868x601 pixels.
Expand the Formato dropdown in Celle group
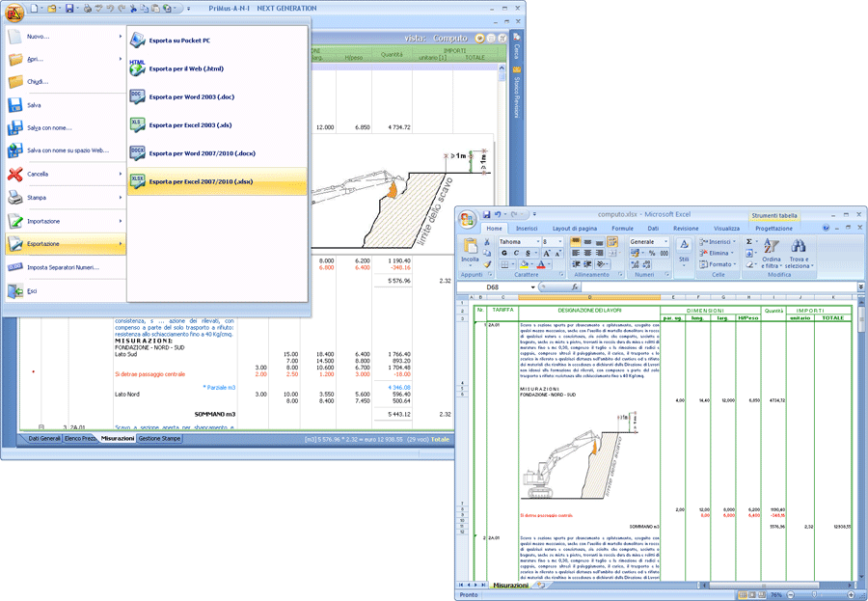pyautogui.click(x=735, y=264)
